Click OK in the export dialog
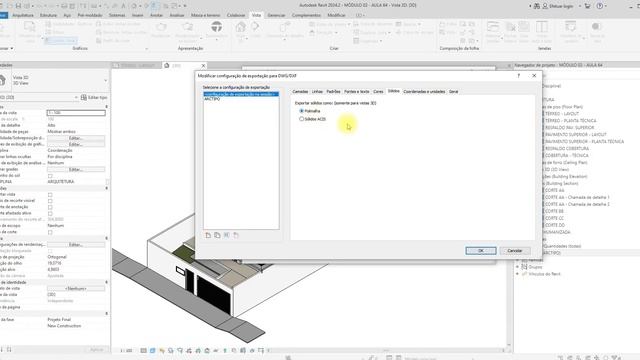The height and width of the screenshot is (360, 640). click(x=481, y=251)
